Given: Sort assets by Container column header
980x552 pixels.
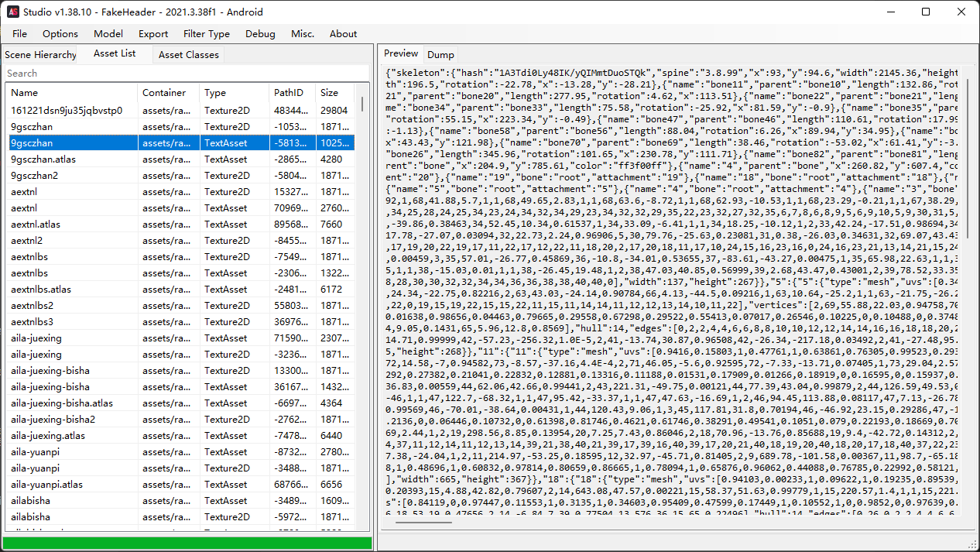Looking at the screenshot, I should click(x=169, y=92).
